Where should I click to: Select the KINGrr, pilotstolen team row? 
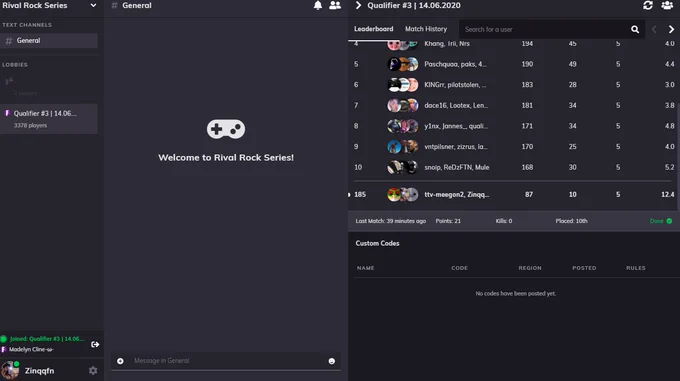[514, 85]
